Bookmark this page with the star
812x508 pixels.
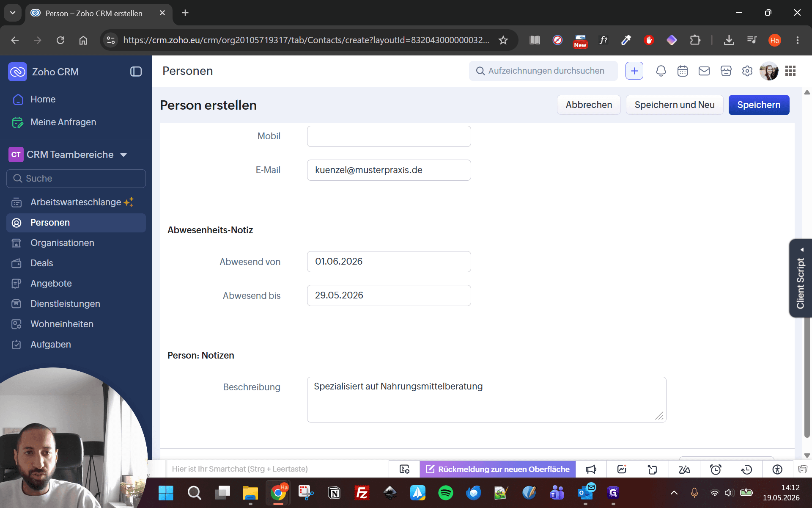tap(503, 40)
